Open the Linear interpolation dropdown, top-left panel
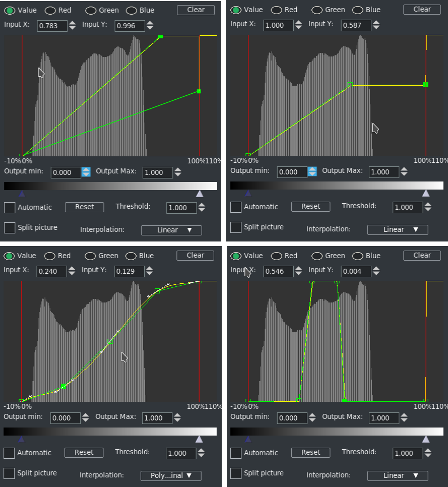The height and width of the screenshot is (487, 448). (171, 230)
